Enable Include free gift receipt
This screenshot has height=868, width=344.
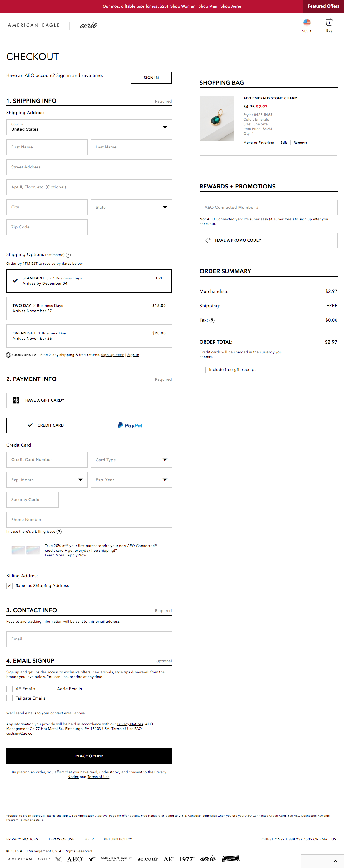click(202, 370)
